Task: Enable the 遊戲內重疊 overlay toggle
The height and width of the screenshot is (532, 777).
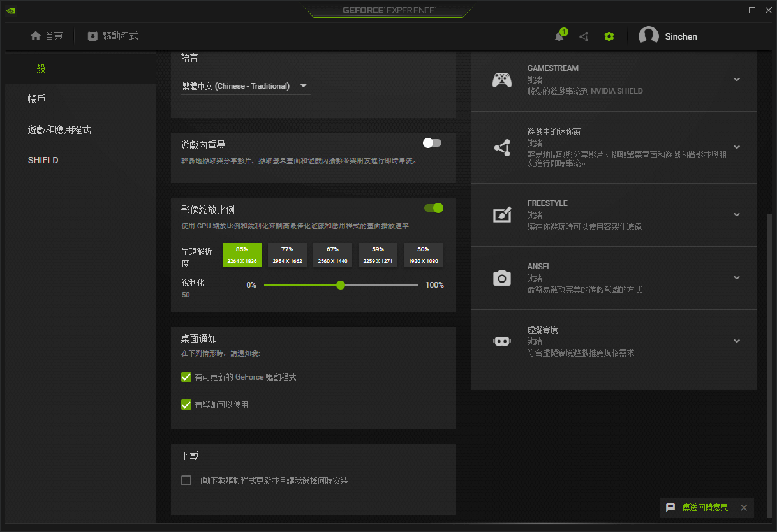Action: (432, 143)
